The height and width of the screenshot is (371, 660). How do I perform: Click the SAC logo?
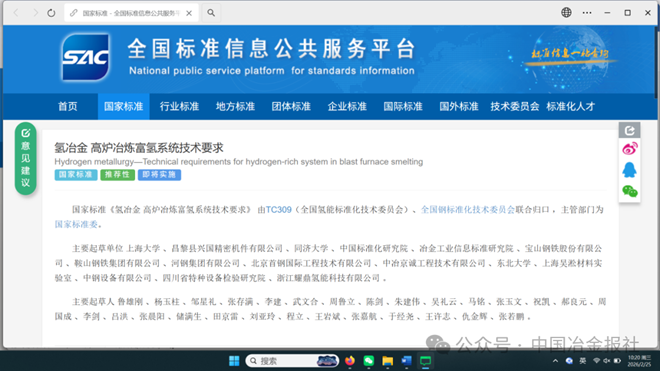tap(85, 57)
